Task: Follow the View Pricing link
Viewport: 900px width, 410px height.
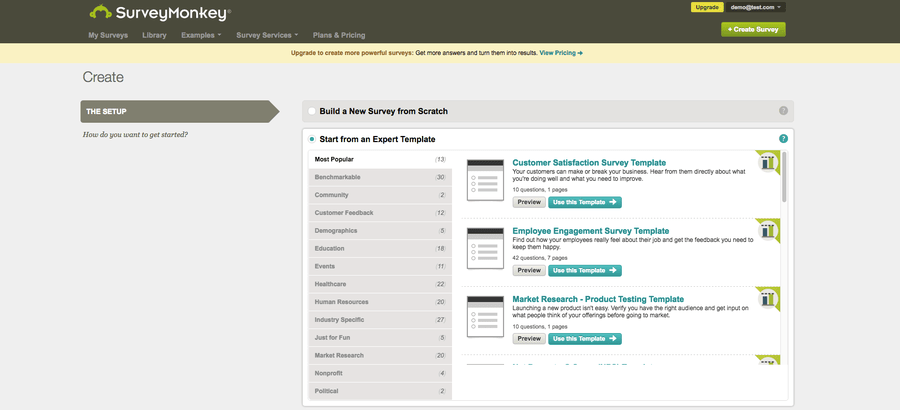Action: pos(561,53)
